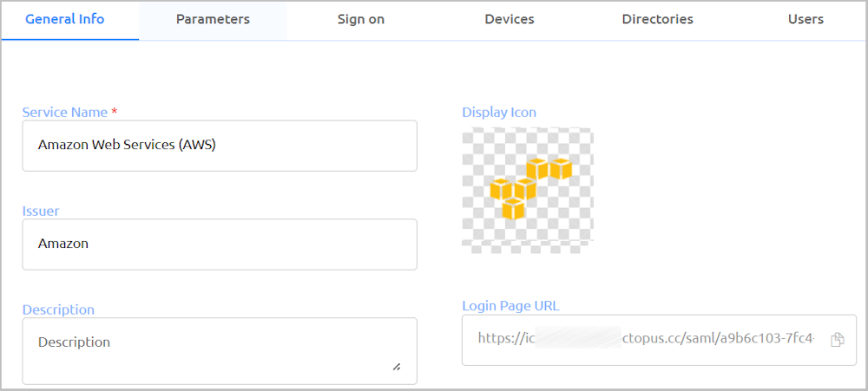Click the Service Name input field
Screen dimensions: 868x391
220,146
